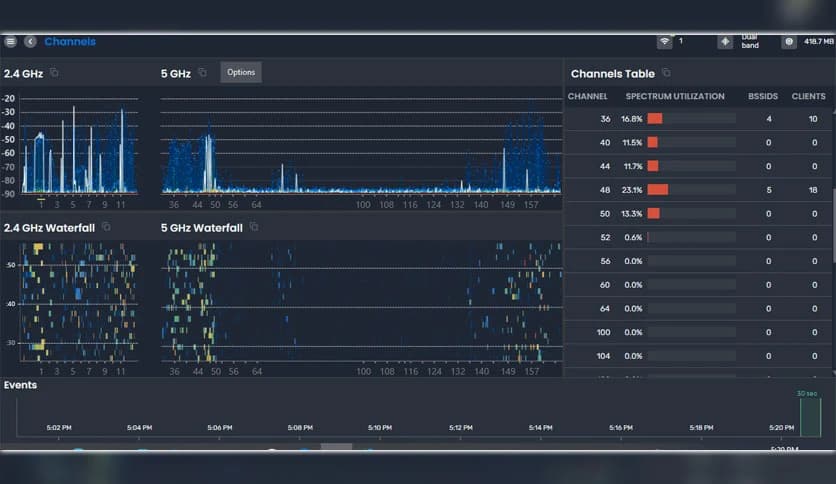Click the 16.8% utilization bar

pos(692,119)
